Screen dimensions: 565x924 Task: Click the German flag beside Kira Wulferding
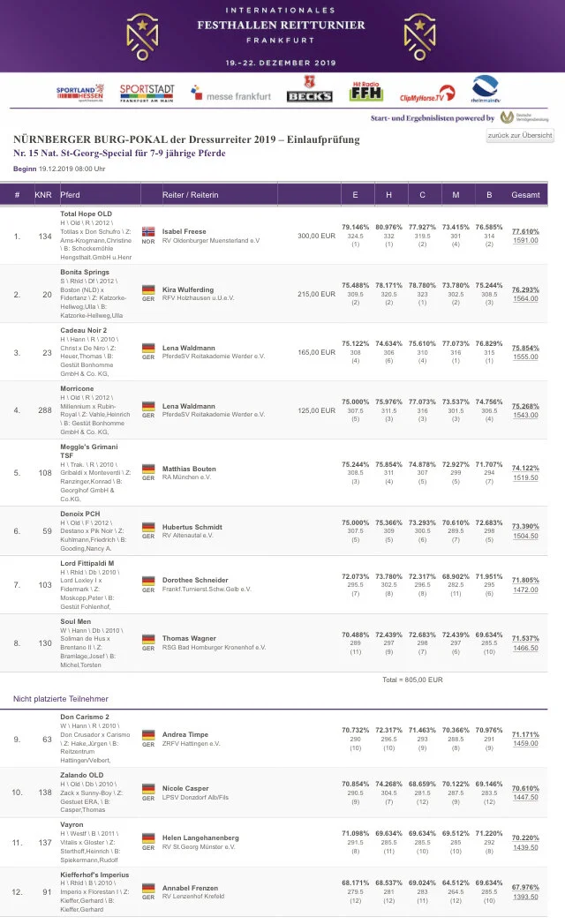point(148,289)
